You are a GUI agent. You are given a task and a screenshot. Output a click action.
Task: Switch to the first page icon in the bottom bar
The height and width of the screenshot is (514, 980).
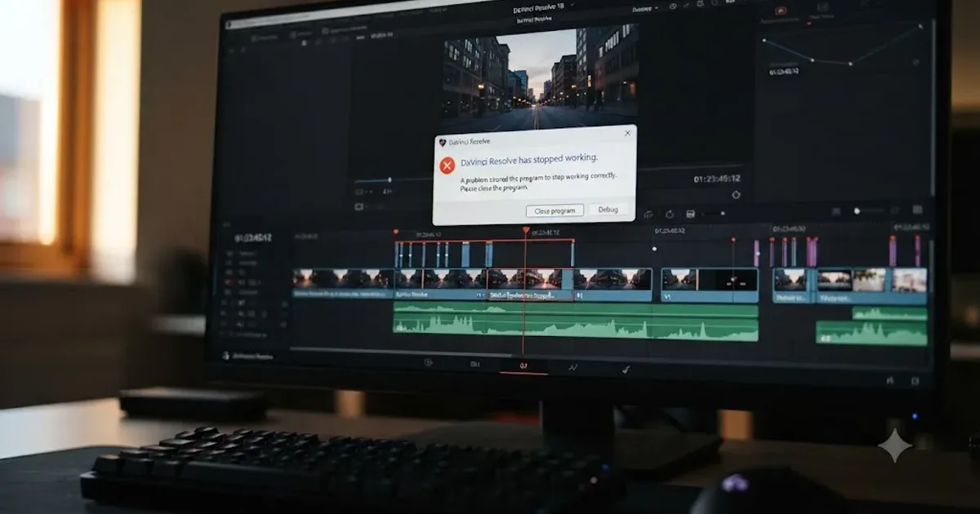pos(429,364)
